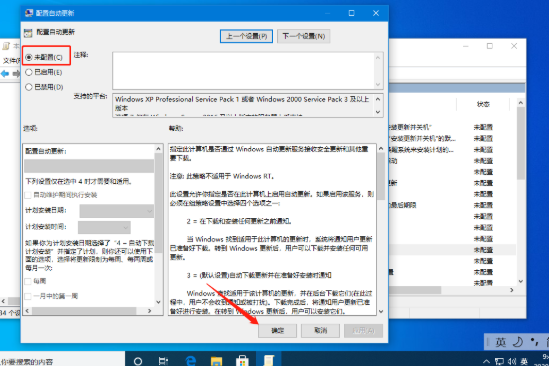Tick the 一月中的第一周 checkbox

[x=28, y=296]
